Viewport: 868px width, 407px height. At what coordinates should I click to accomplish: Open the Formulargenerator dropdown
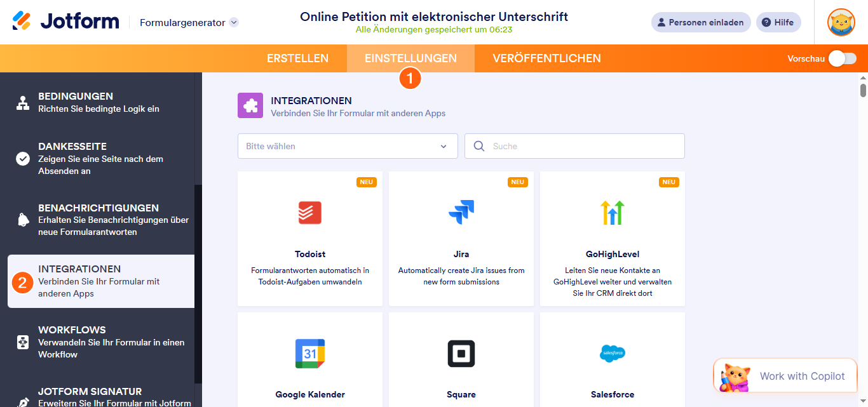coord(187,22)
